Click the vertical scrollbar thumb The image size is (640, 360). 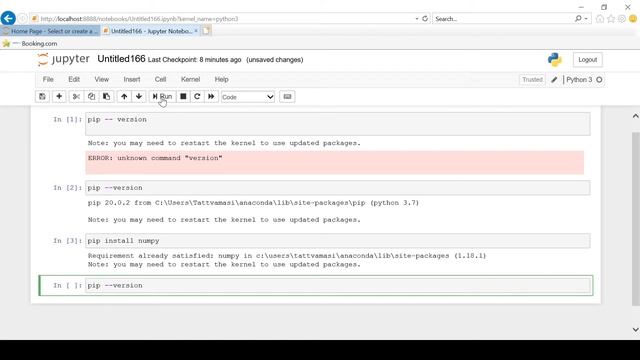click(636, 219)
